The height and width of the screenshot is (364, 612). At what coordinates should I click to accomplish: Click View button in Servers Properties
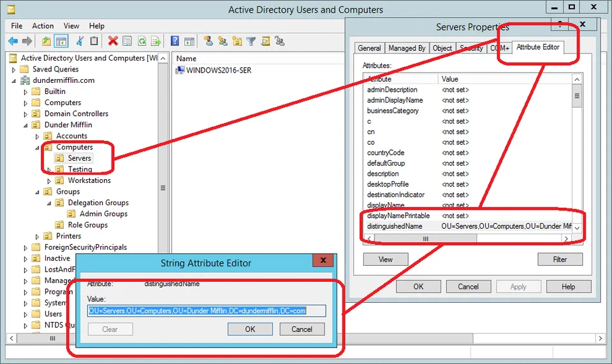click(386, 259)
